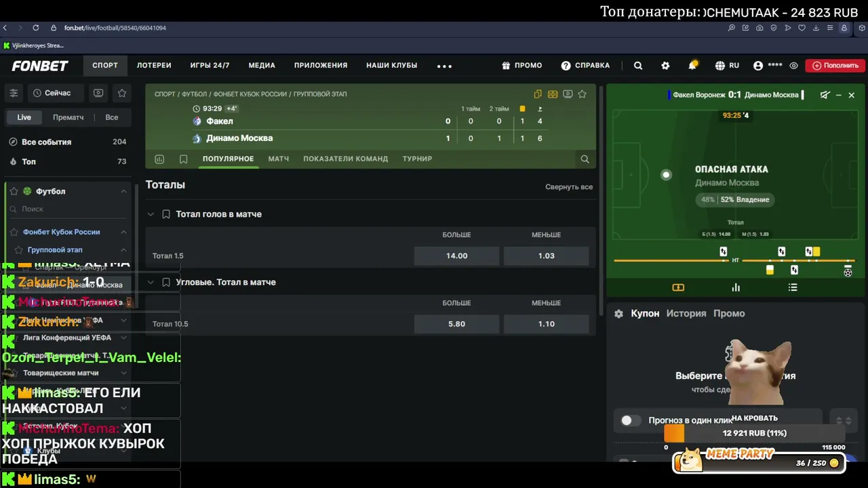Bet on Тотал 1.5 Больше at 14.00
868x488 pixels.
[456, 256]
